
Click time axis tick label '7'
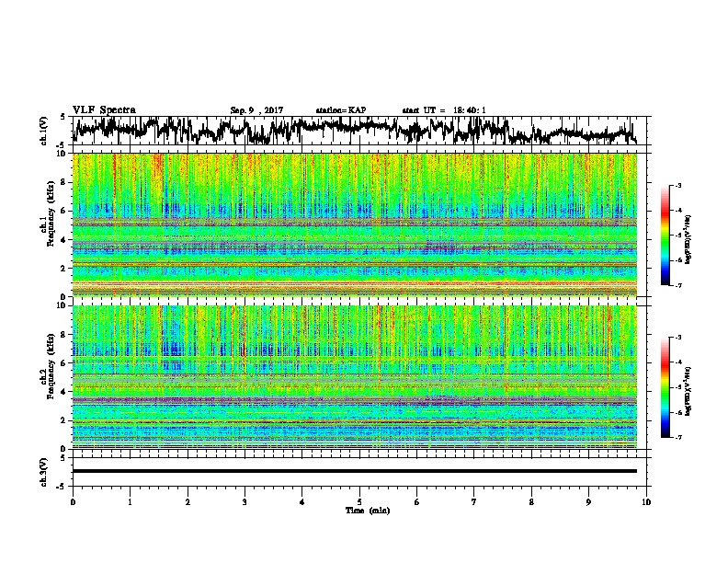474,502
